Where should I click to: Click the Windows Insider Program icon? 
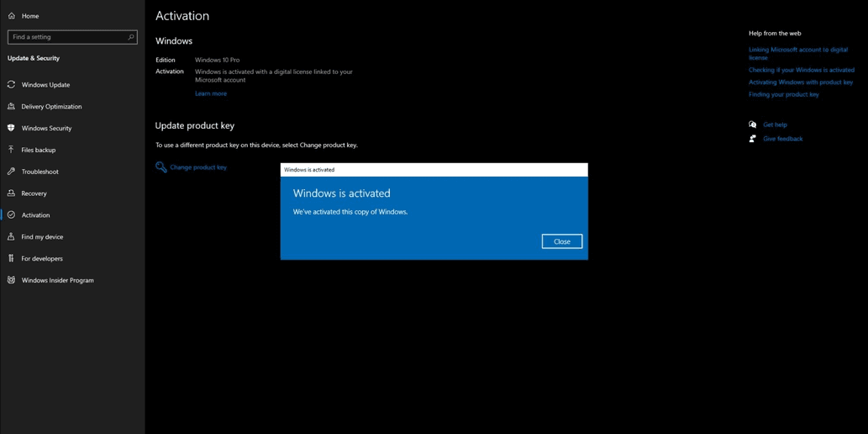point(11,280)
